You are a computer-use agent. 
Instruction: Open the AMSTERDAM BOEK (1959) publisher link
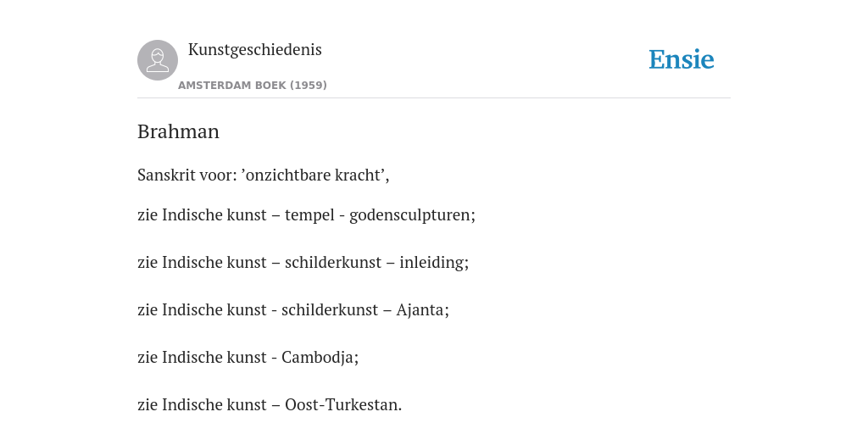(x=253, y=86)
